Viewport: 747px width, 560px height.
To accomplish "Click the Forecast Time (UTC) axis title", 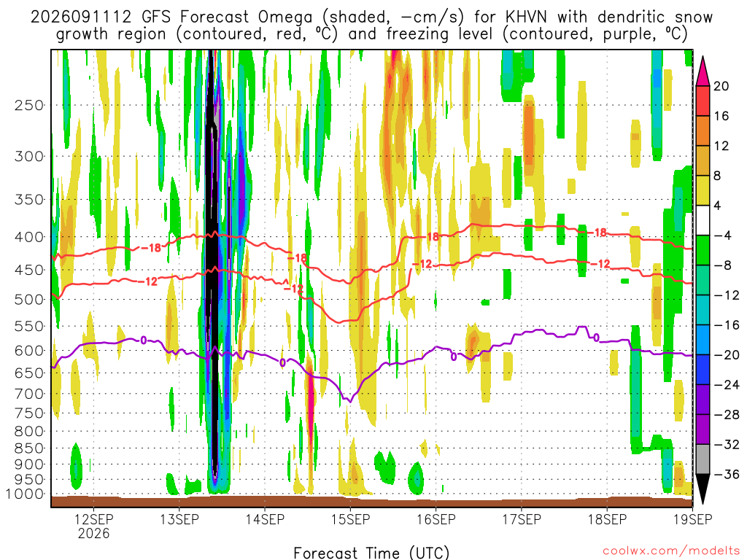I will 371,553.
